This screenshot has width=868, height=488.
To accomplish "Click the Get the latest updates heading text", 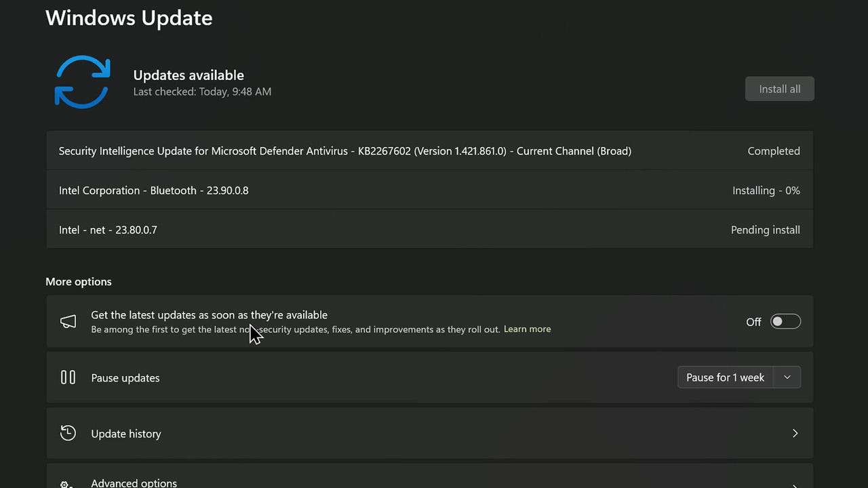I will coord(209,315).
